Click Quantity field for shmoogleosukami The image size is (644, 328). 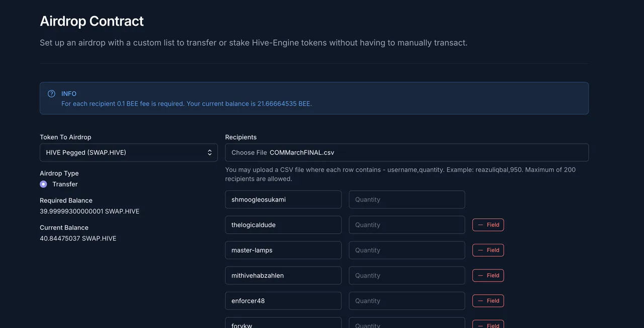pos(407,200)
